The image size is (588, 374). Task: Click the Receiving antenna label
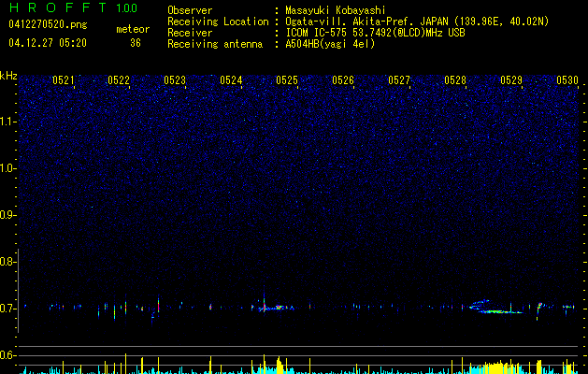(x=215, y=44)
